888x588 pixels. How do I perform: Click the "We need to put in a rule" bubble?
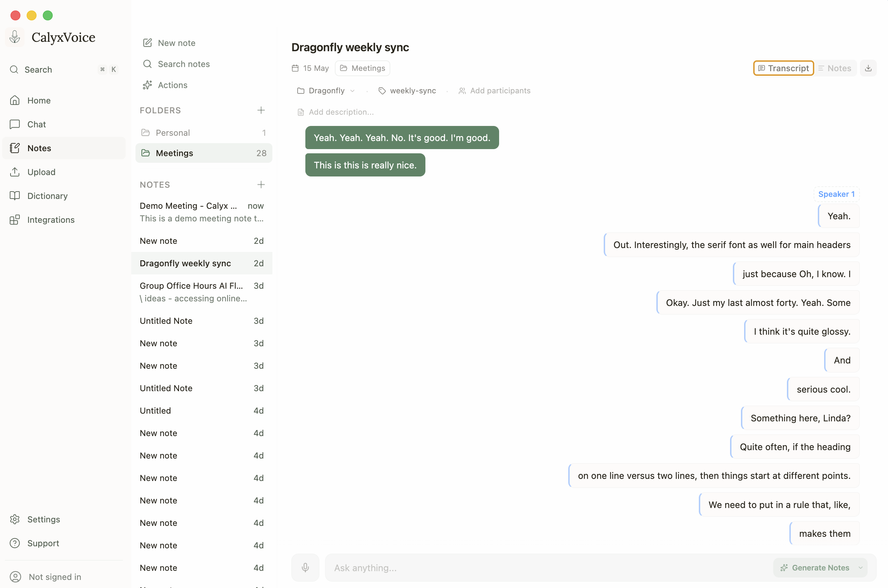[779, 505]
